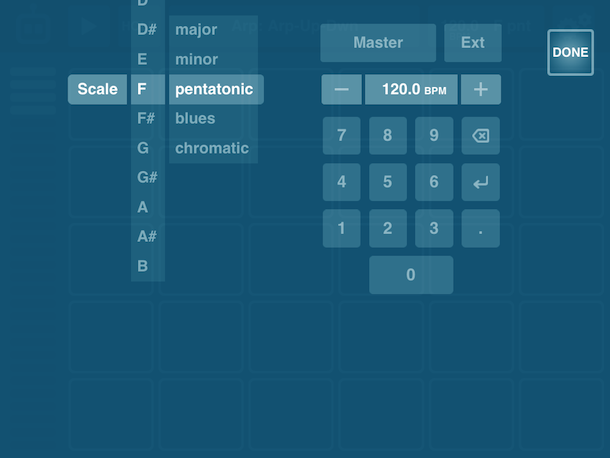Tap the 120.0 BPM tempo field
Screen dimensions: 610x458
tap(413, 89)
